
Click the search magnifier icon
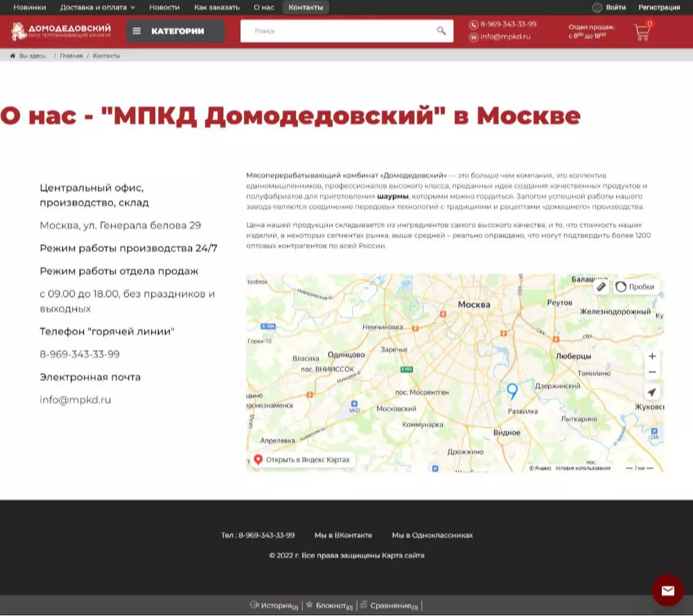click(x=441, y=30)
